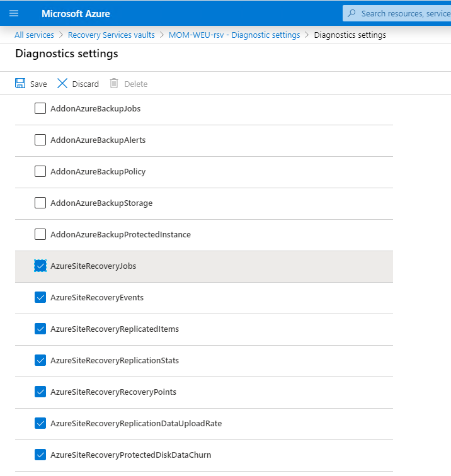Open the hamburger portal menu
This screenshot has width=451, height=476.
pyautogui.click(x=14, y=13)
